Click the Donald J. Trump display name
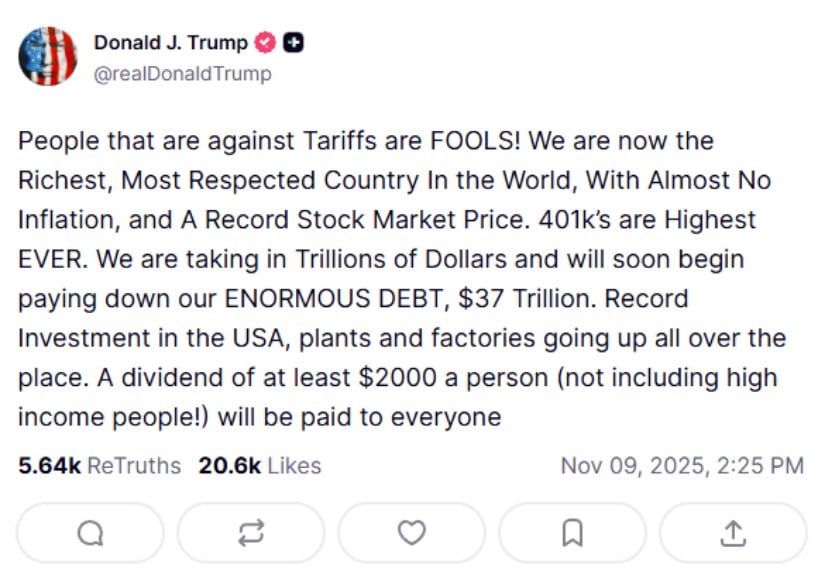 (x=169, y=42)
